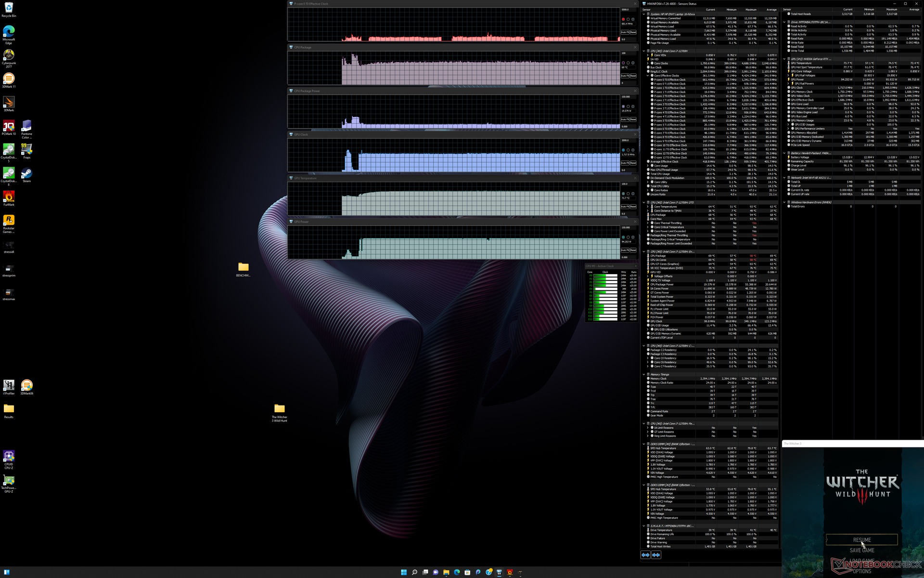Click Reset on the CPU Package Power graph
924x578 pixels.
[x=633, y=119]
